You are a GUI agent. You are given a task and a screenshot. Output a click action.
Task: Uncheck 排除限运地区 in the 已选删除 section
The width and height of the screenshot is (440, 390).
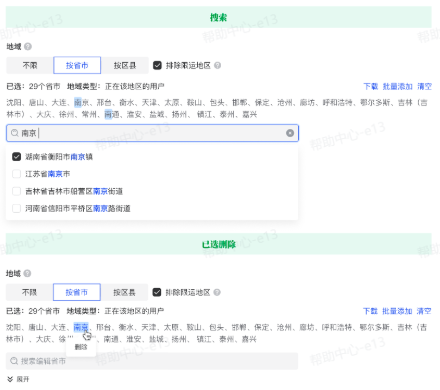click(x=157, y=292)
